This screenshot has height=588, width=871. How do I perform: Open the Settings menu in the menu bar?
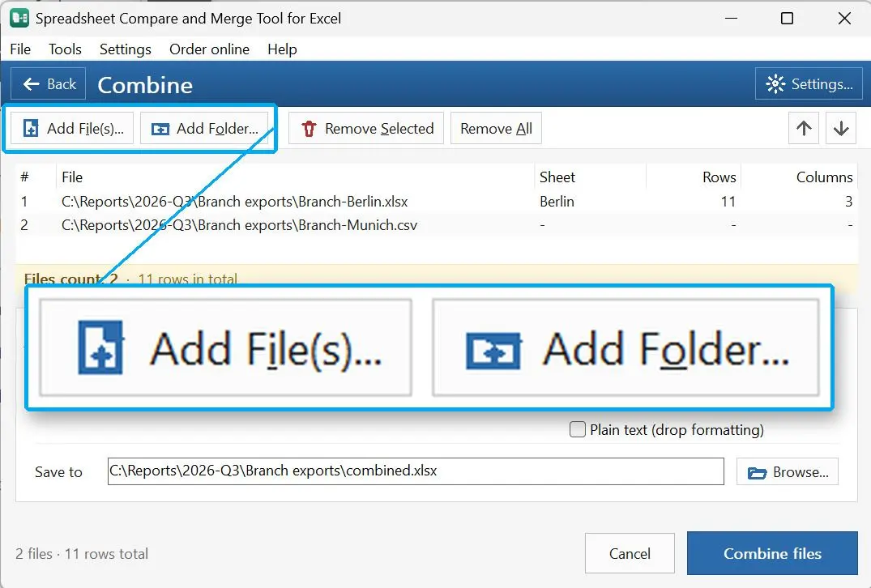(125, 49)
